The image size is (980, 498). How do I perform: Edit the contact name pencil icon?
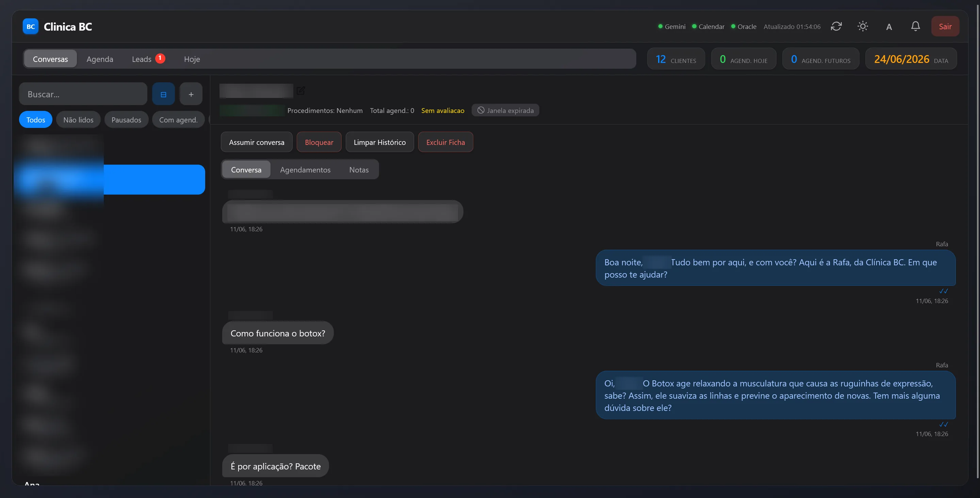(x=300, y=90)
